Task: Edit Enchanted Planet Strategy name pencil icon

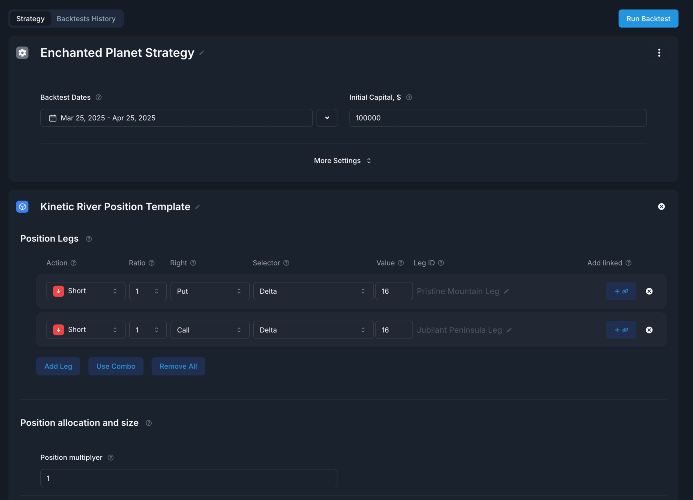Action: coord(202,53)
